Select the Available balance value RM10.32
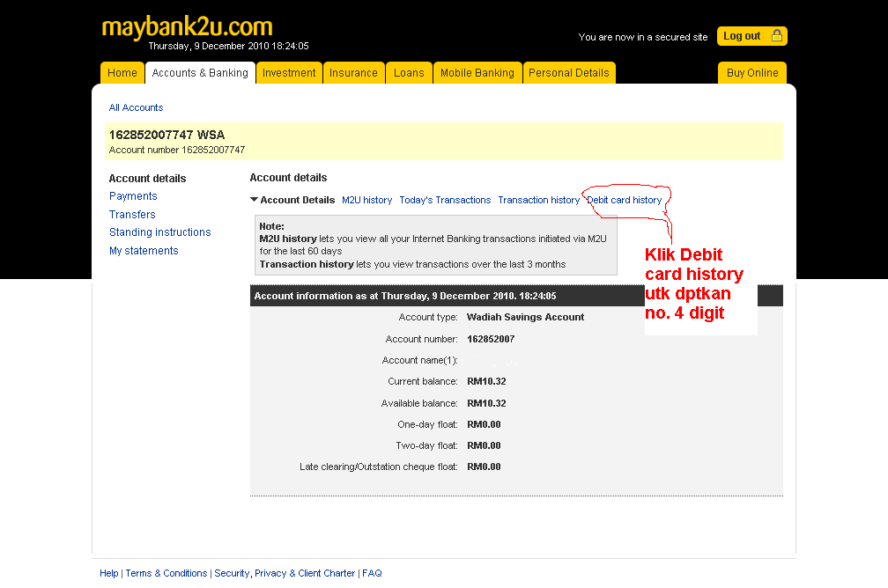This screenshot has height=588, width=888. pos(486,403)
